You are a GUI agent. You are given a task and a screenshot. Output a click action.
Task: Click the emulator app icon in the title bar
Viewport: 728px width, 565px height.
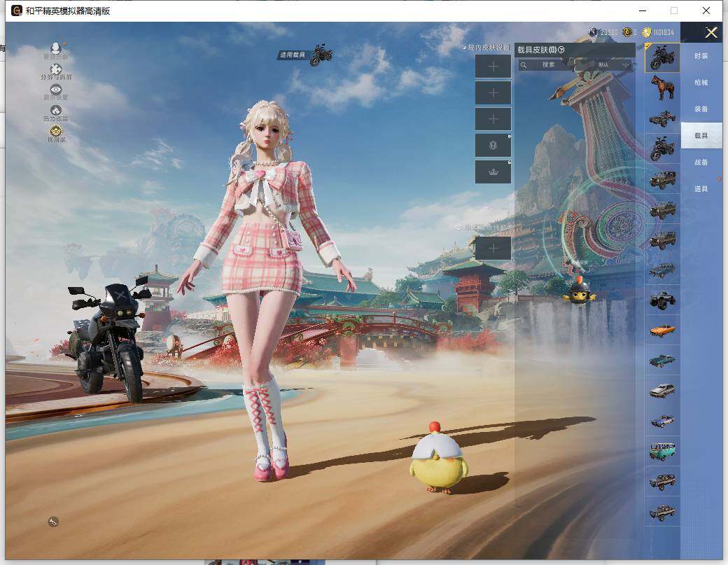click(x=17, y=11)
